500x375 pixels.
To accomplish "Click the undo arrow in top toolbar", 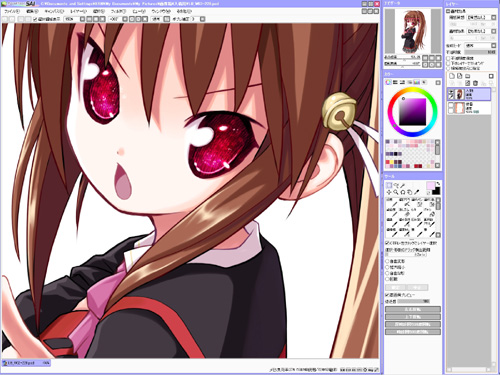I will pos(5,19).
